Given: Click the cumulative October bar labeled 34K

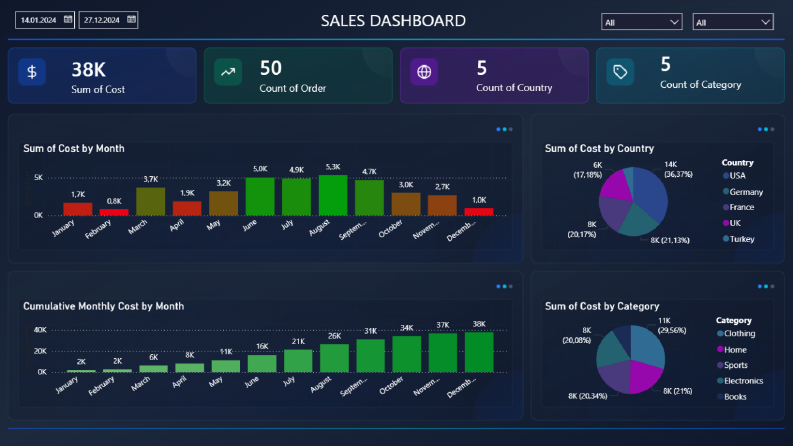Looking at the screenshot, I should [407, 354].
